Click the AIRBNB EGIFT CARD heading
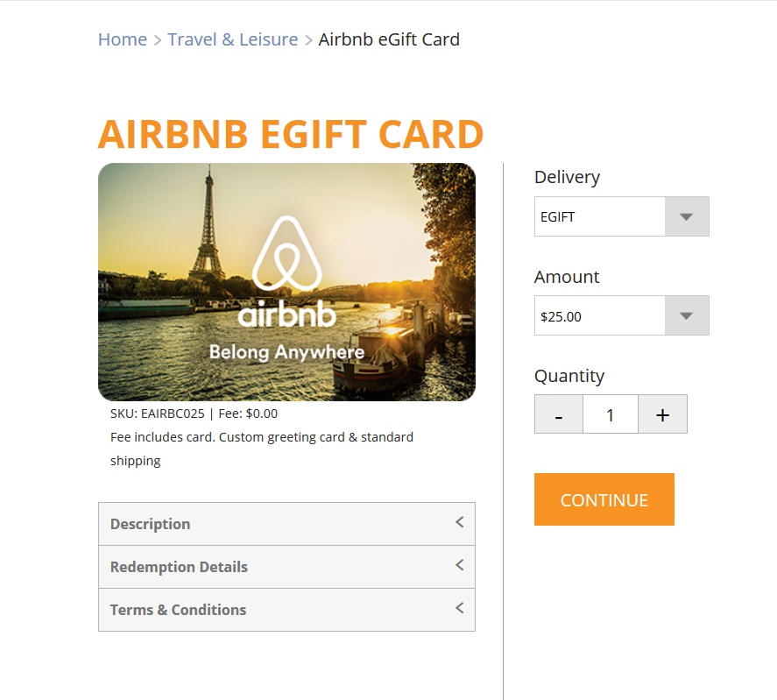The image size is (777, 700). 291,133
